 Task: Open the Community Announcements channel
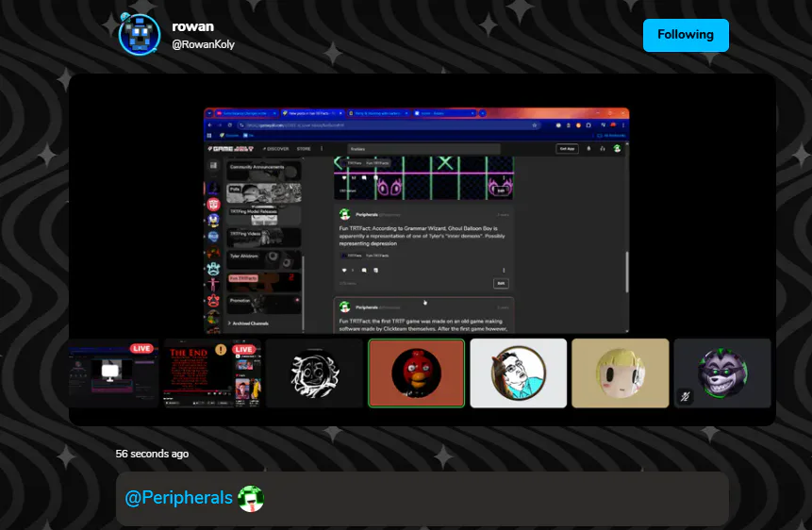[x=264, y=171]
